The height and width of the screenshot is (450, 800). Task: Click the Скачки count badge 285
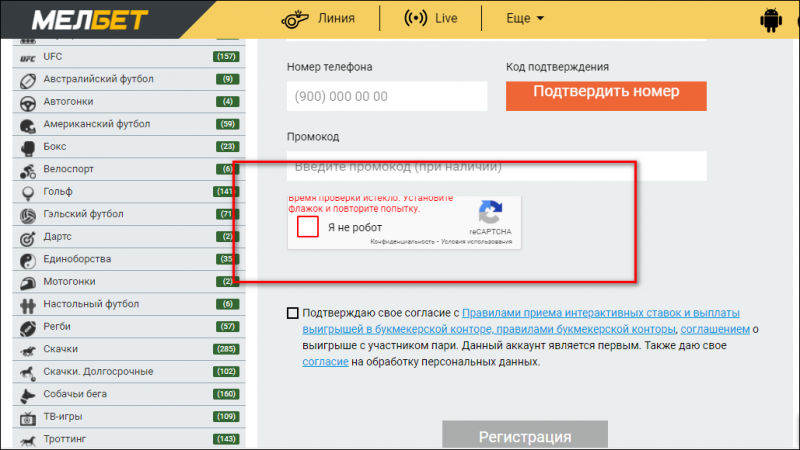coord(226,349)
